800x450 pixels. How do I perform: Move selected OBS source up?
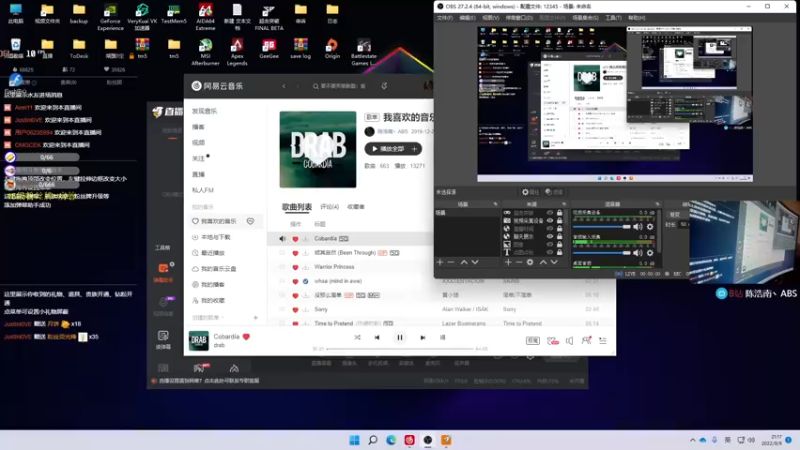(x=543, y=262)
